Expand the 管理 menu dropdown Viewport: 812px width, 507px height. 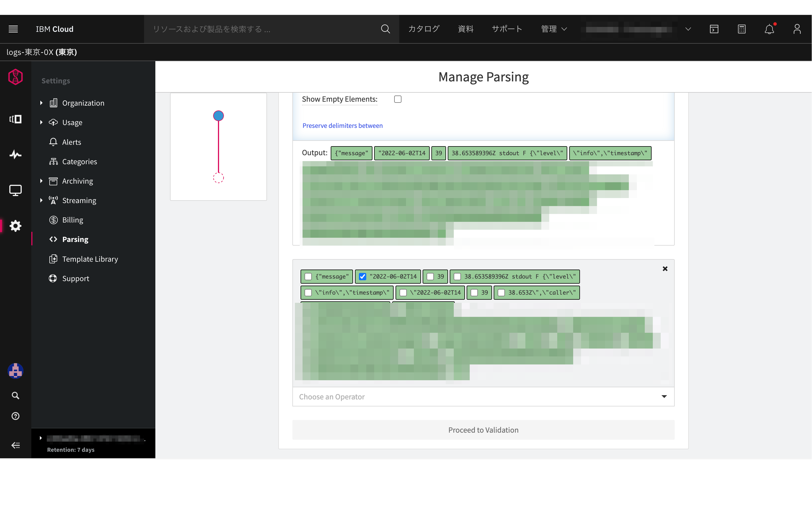click(x=554, y=29)
